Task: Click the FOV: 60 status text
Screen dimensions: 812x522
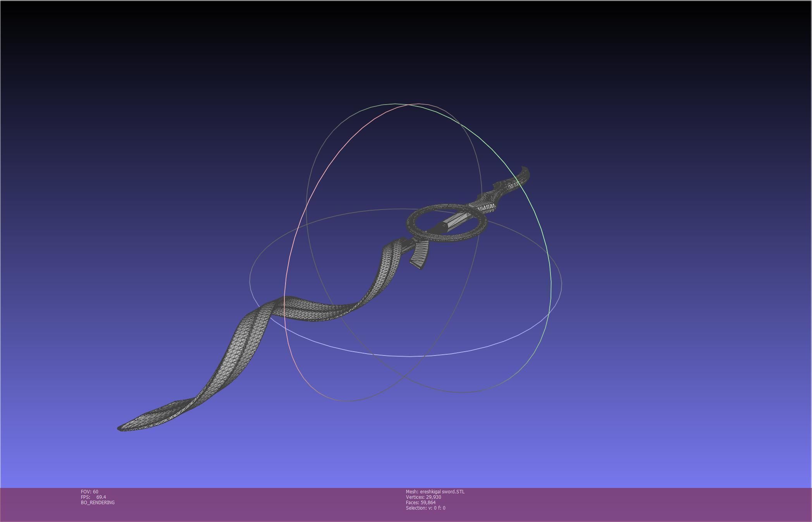Action: tap(89, 492)
